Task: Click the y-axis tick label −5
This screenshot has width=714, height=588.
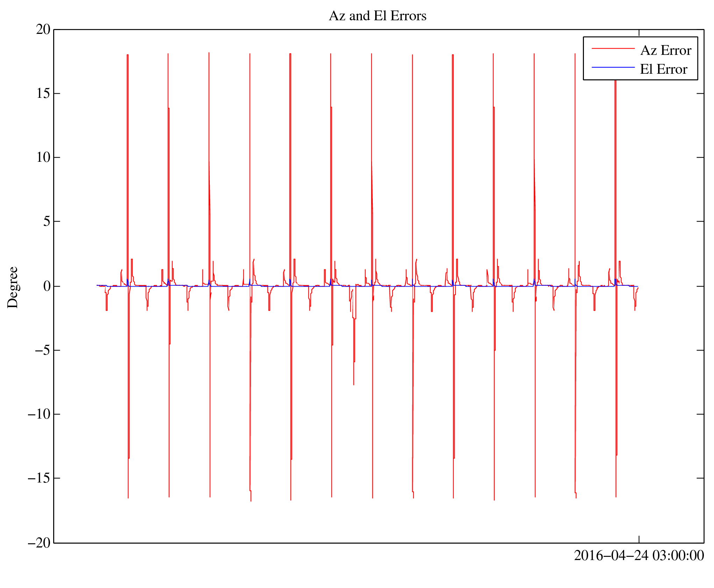Action: [x=43, y=350]
